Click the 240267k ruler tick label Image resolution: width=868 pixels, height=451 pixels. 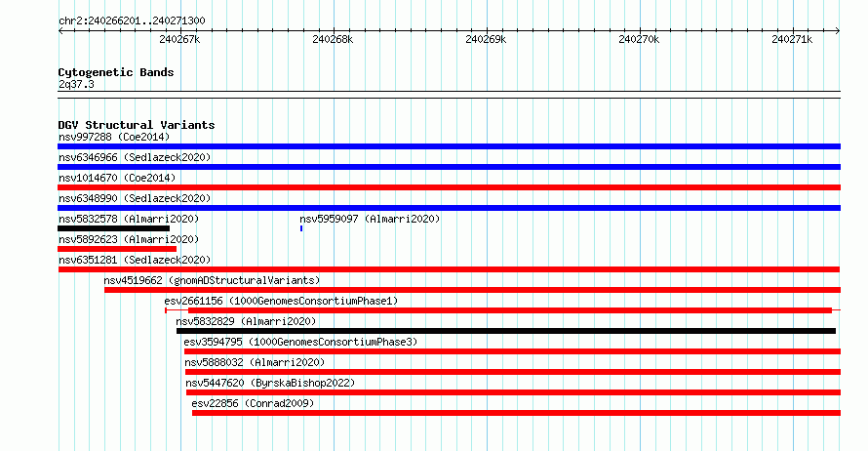tap(179, 39)
